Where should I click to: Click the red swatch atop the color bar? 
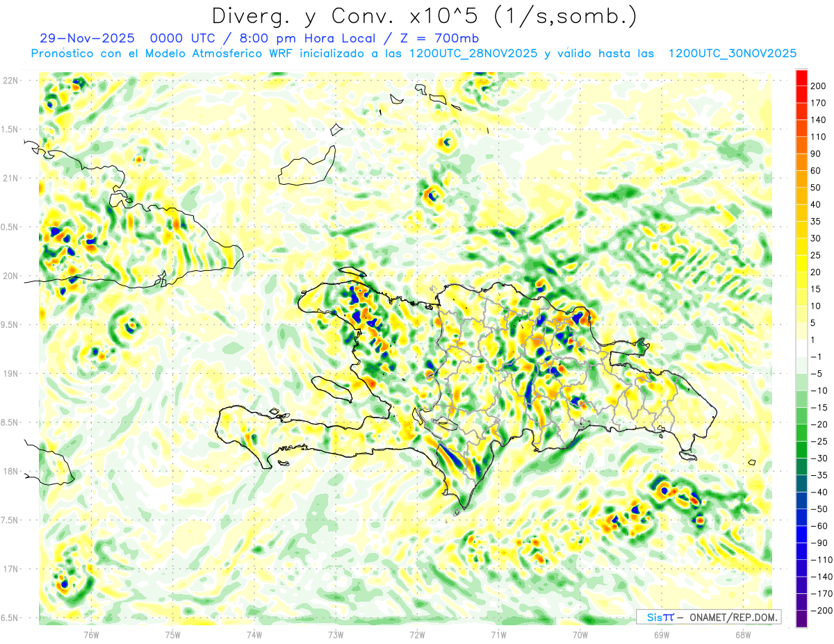coord(801,78)
